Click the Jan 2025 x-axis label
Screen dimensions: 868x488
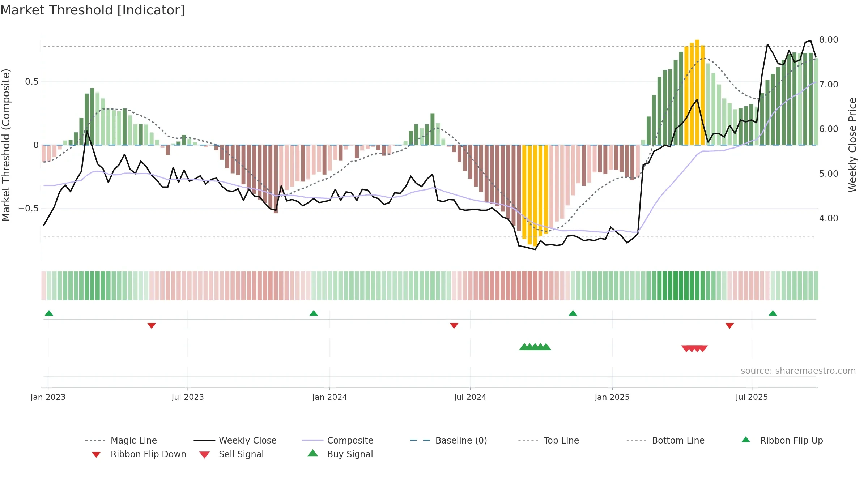tap(612, 397)
